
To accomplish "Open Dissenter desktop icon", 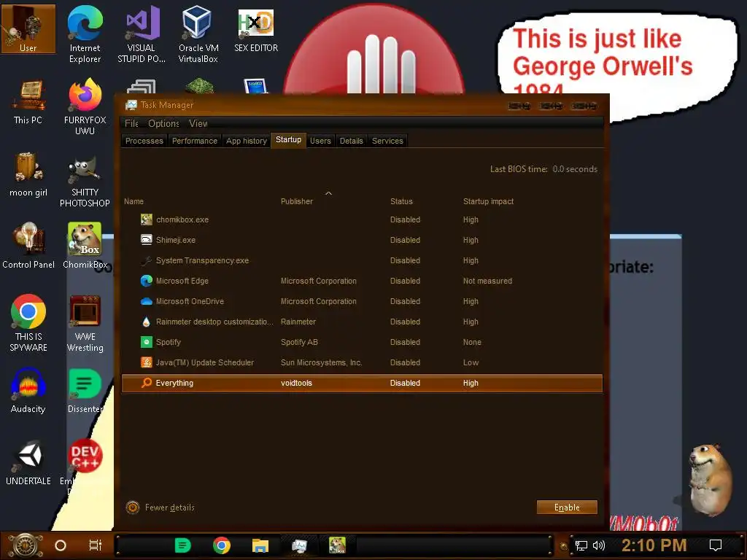I will (x=85, y=391).
